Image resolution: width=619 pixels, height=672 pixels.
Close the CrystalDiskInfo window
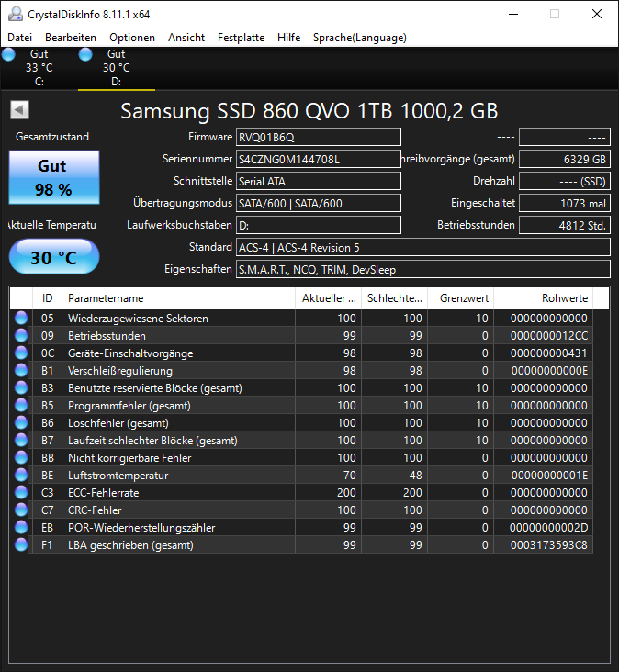pyautogui.click(x=597, y=14)
